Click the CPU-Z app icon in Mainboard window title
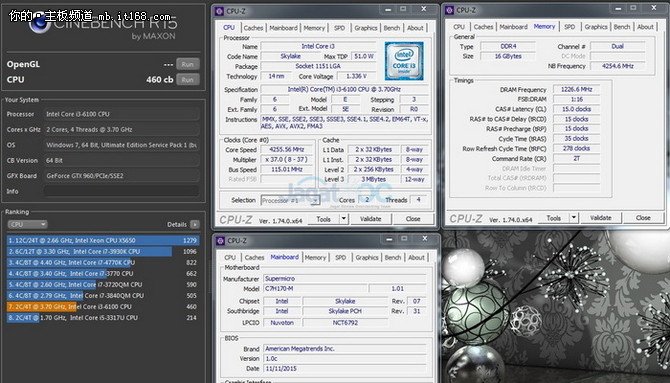670x383 pixels. click(220, 241)
